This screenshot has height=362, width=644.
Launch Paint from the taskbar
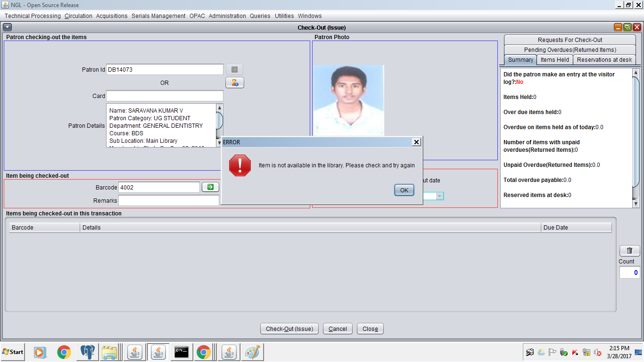252,352
